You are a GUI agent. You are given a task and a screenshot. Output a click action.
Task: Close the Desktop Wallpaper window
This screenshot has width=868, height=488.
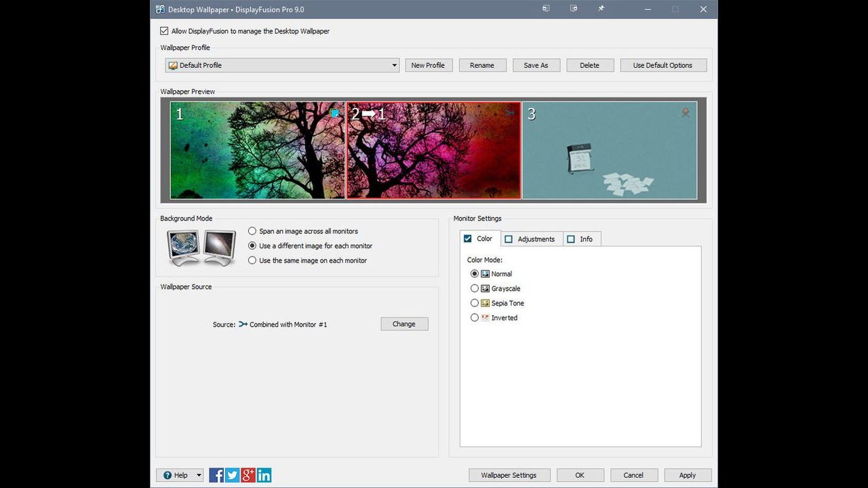703,9
